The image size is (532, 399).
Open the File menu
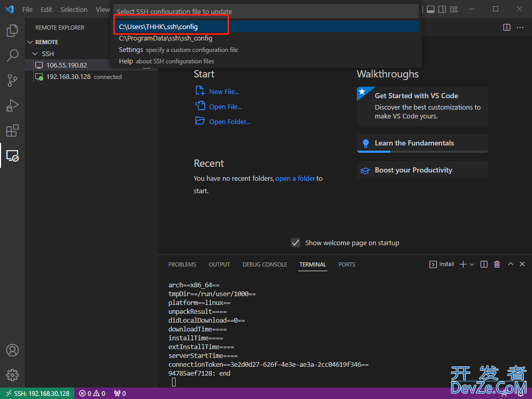pyautogui.click(x=28, y=9)
